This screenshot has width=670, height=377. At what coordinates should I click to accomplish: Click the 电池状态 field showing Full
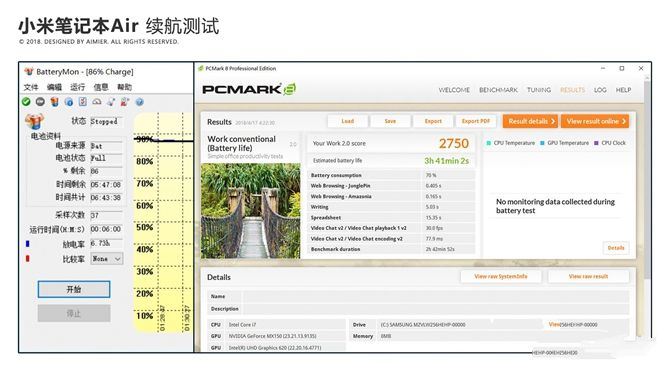(106, 158)
